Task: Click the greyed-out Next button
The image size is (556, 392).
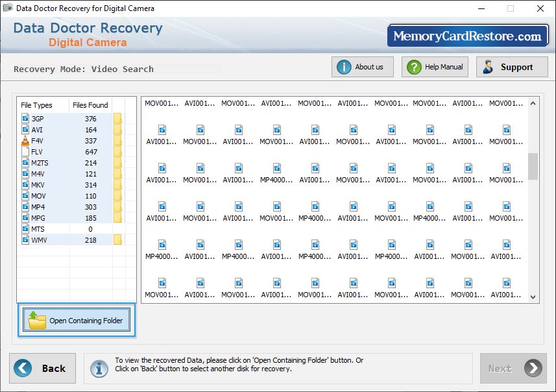Action: coord(513,368)
